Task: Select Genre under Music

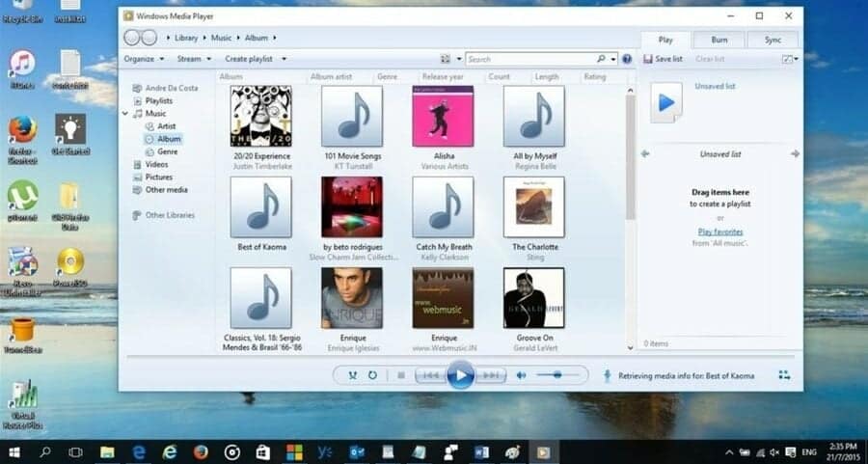Action: tap(167, 151)
